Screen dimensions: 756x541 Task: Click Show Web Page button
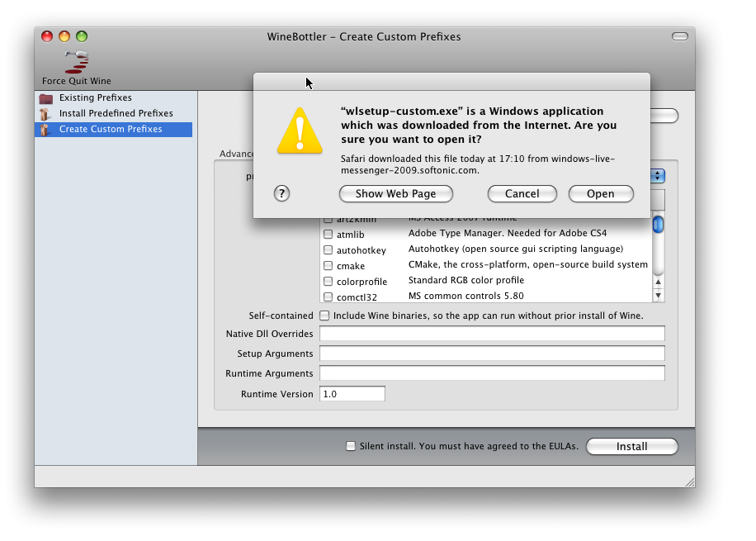396,193
